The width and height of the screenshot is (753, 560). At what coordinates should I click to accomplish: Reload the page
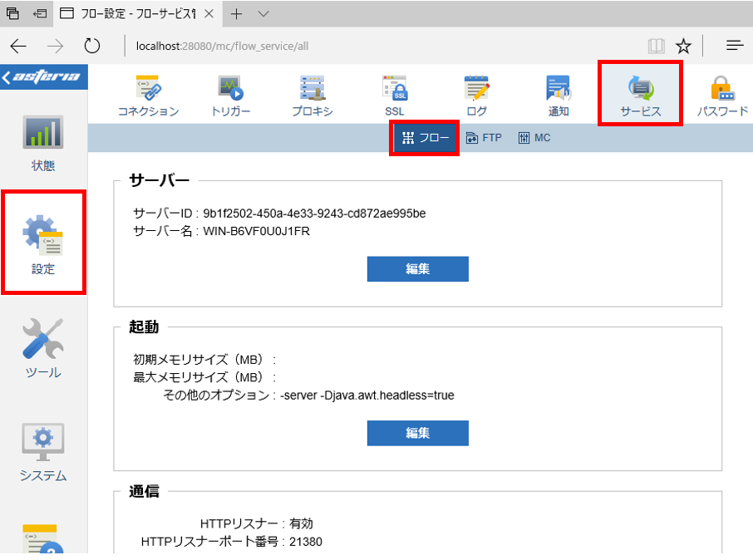(91, 46)
